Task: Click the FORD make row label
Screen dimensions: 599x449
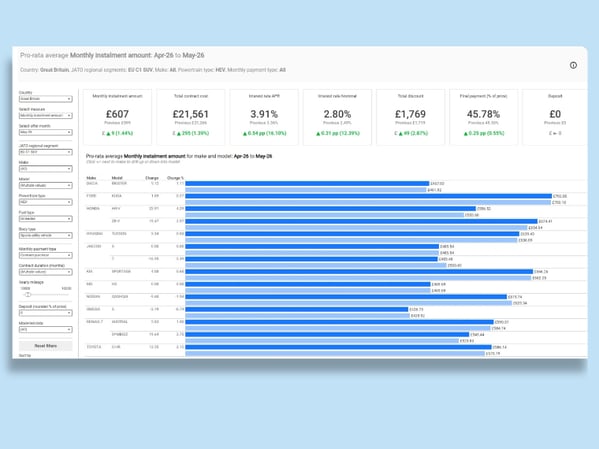Action: pos(91,196)
